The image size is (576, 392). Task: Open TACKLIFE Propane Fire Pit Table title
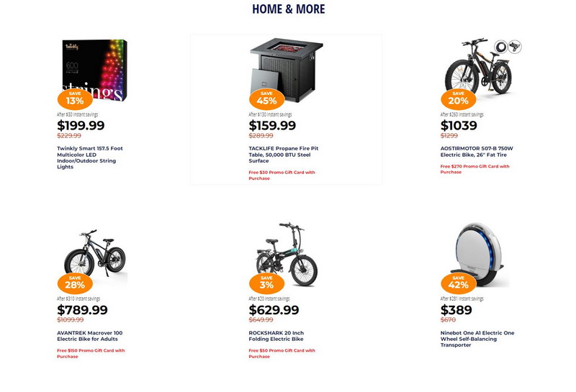[x=283, y=155]
